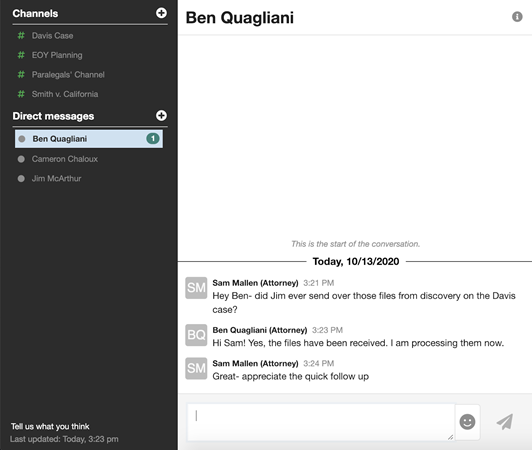Add a new channel with plus icon

tap(161, 13)
